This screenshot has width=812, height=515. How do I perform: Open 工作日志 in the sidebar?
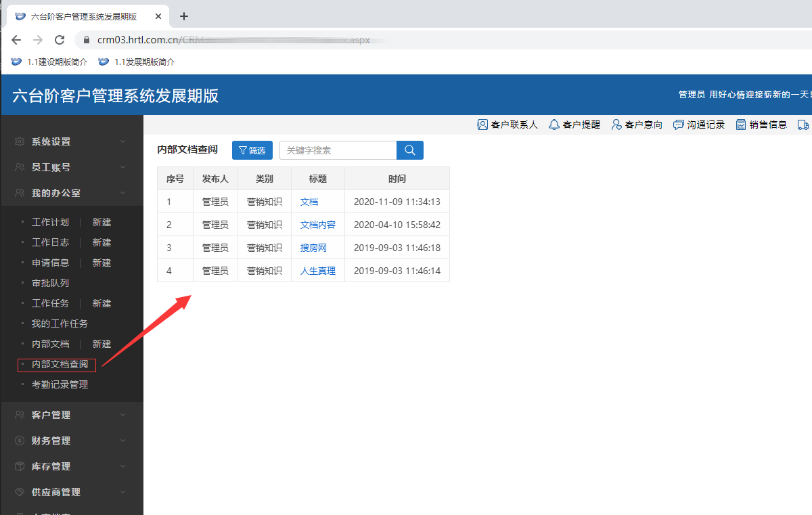tap(50, 242)
